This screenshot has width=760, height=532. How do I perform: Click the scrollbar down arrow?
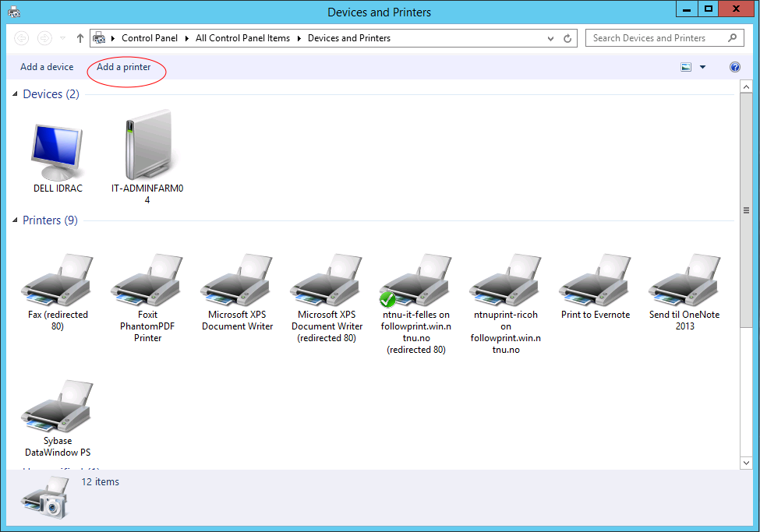[746, 463]
